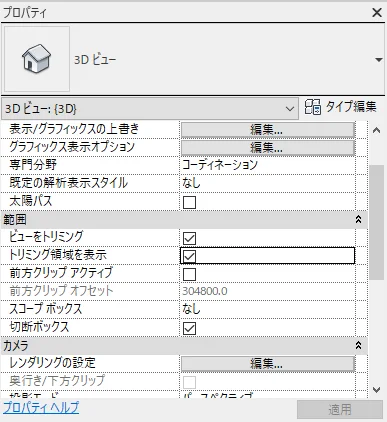Image resolution: width=387 pixels, height=422 pixels.
Task: Click the 適用 button
Action: [340, 409]
